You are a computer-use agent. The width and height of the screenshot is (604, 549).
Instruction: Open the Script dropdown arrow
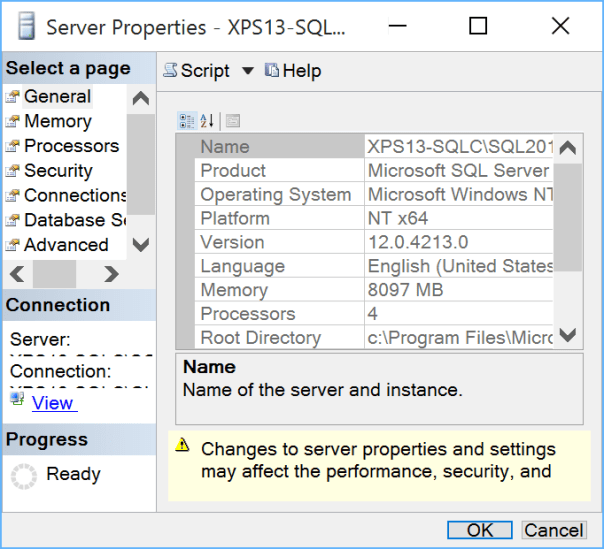(x=247, y=71)
